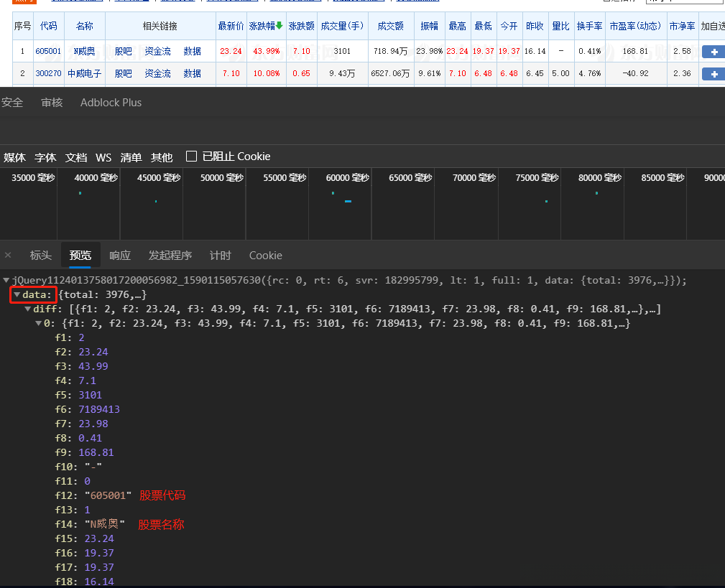Collapse the diff array node

[28, 309]
